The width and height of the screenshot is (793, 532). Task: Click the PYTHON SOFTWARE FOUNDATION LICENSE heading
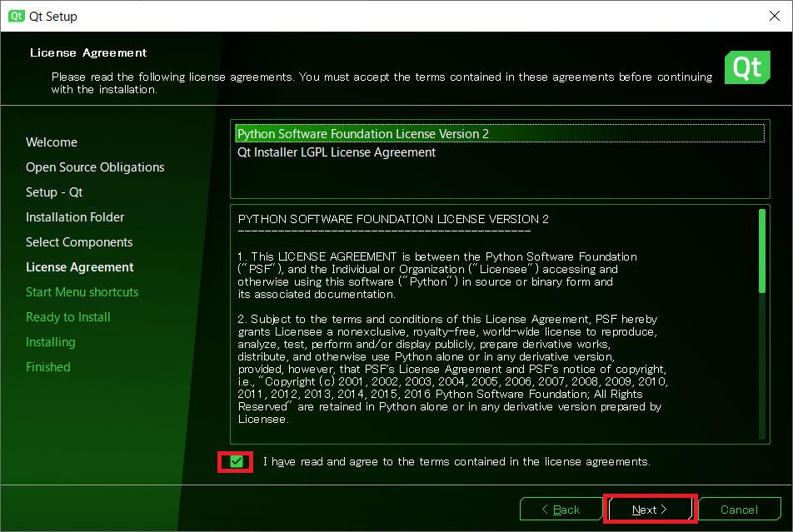(x=393, y=219)
